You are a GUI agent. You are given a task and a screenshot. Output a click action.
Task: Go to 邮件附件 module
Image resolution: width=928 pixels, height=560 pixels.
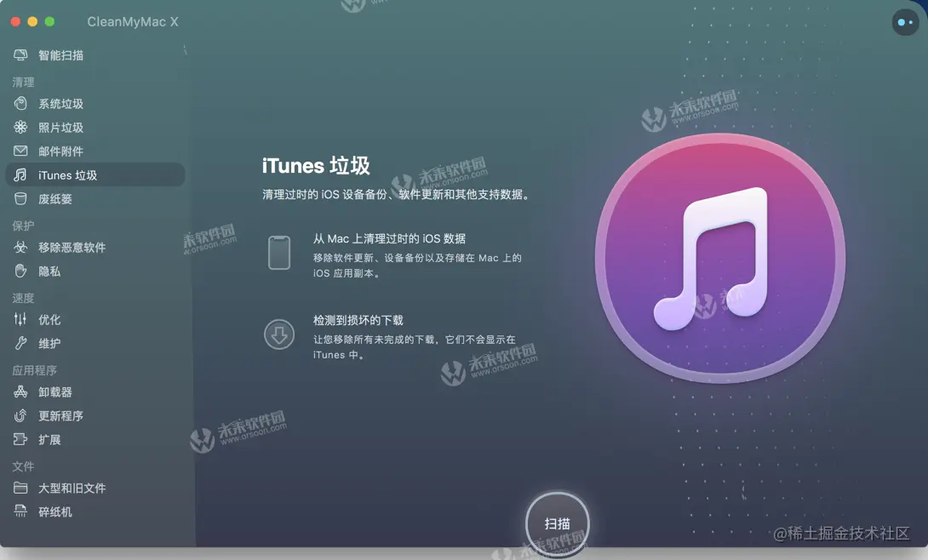95,151
